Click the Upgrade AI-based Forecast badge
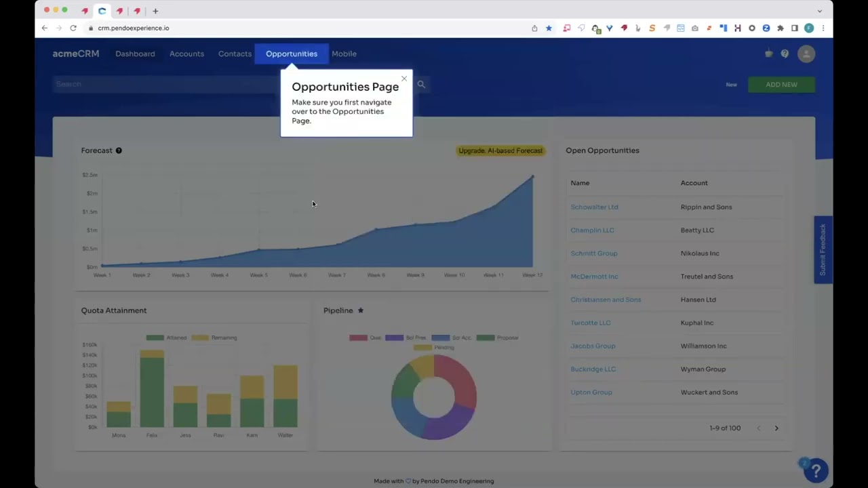Screen dimensions: 868x488 pyautogui.click(x=500, y=150)
